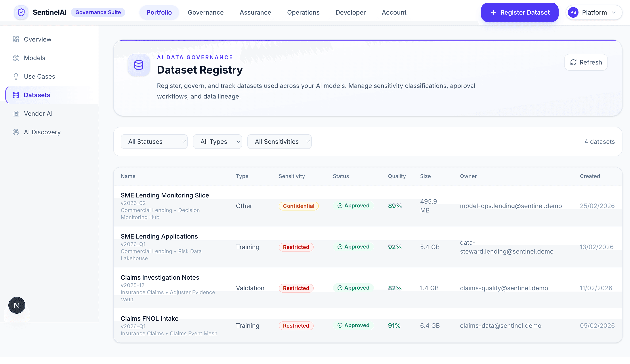630x364 pixels.
Task: Click the Use Cases lightbulb icon
Action: (16, 76)
